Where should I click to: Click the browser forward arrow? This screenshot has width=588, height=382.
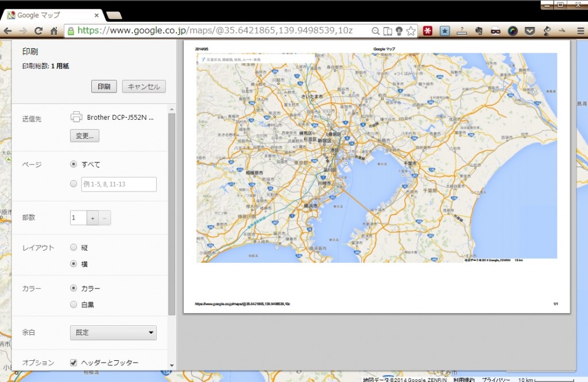pyautogui.click(x=23, y=31)
